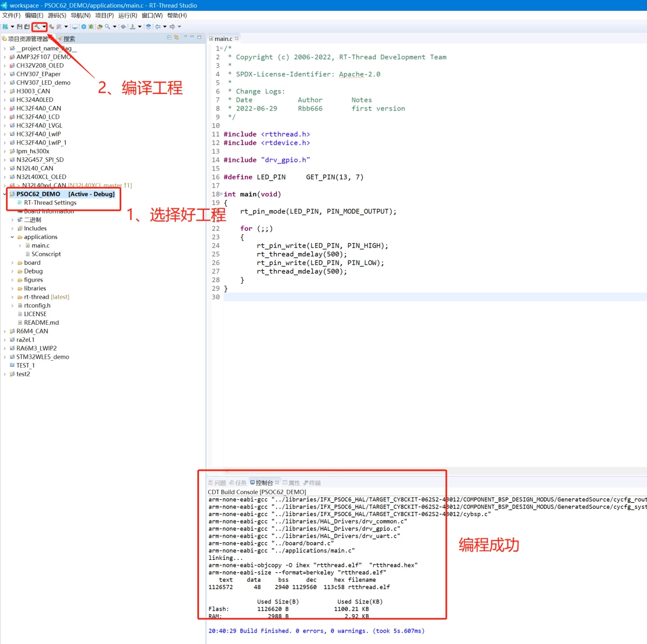
Task: Click the green bug debug icon
Action: click(91, 26)
